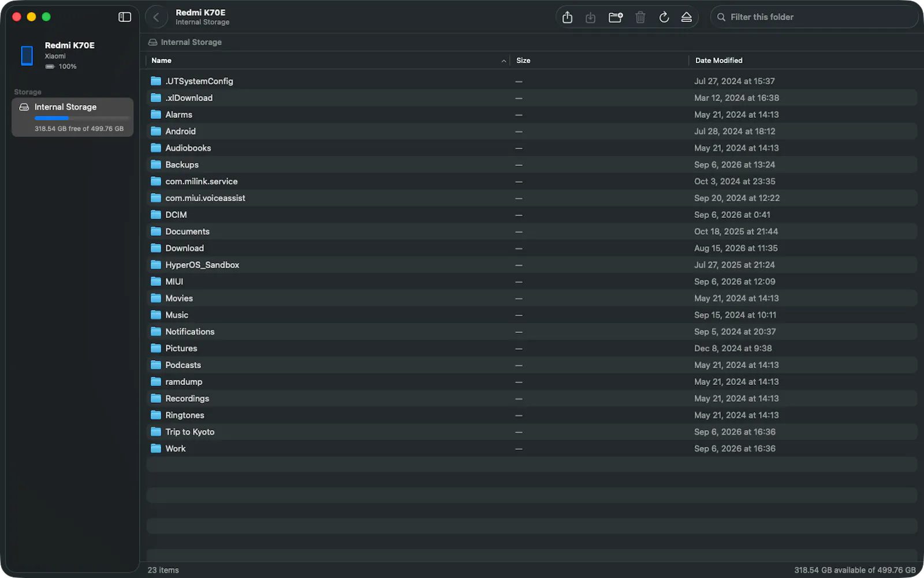Image resolution: width=924 pixels, height=578 pixels.
Task: Toggle the sidebar visibility icon
Action: [125, 17]
